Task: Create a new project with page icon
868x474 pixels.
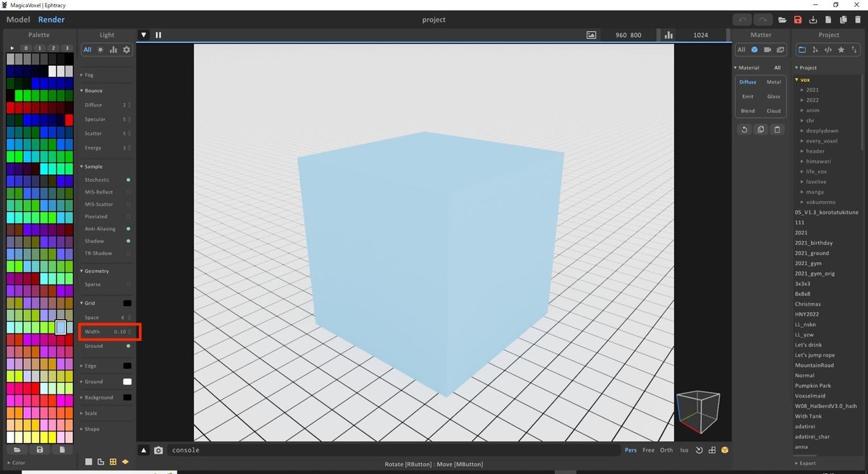Action: (x=827, y=20)
